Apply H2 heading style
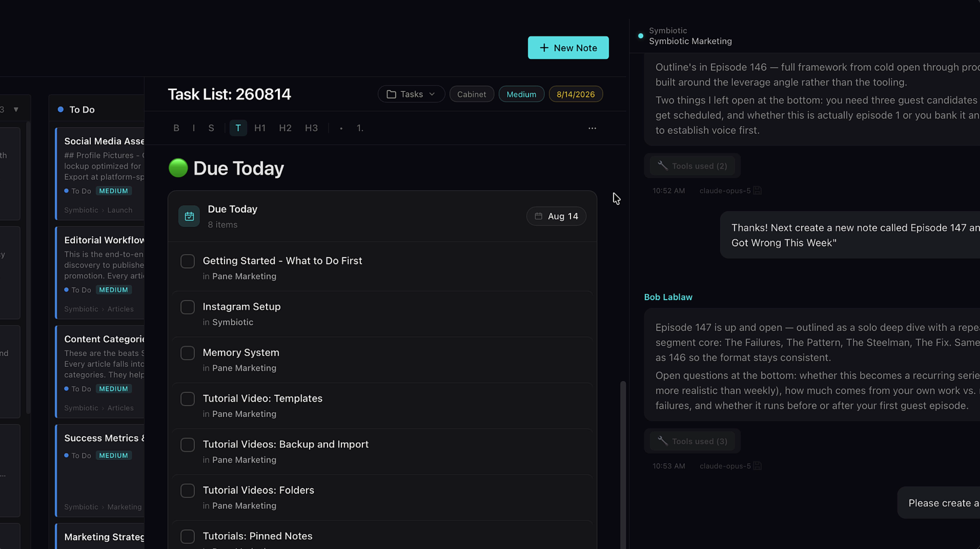Viewport: 980px width, 549px height. tap(285, 128)
